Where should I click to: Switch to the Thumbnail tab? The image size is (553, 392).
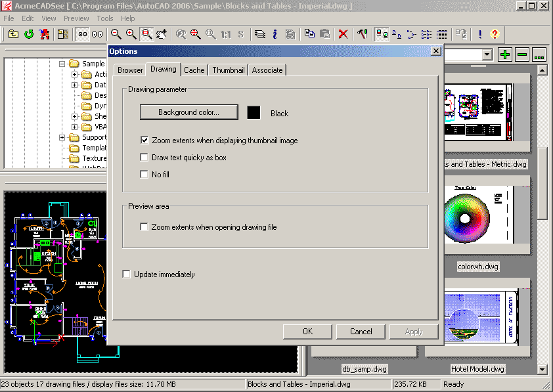pos(229,70)
